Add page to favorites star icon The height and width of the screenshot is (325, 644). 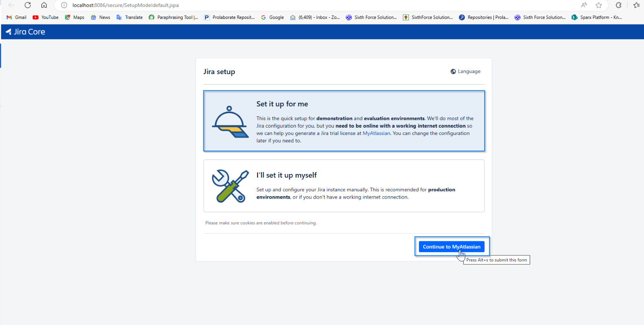[x=599, y=5]
